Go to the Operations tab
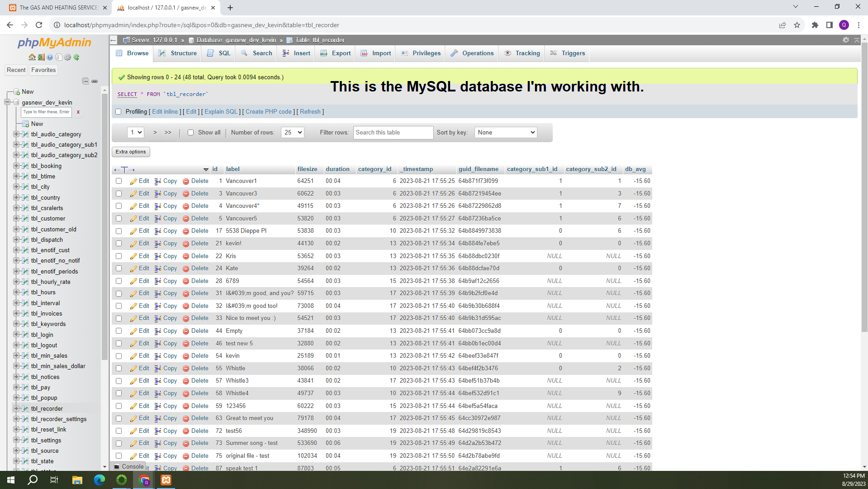This screenshot has height=489, width=868. tap(472, 53)
